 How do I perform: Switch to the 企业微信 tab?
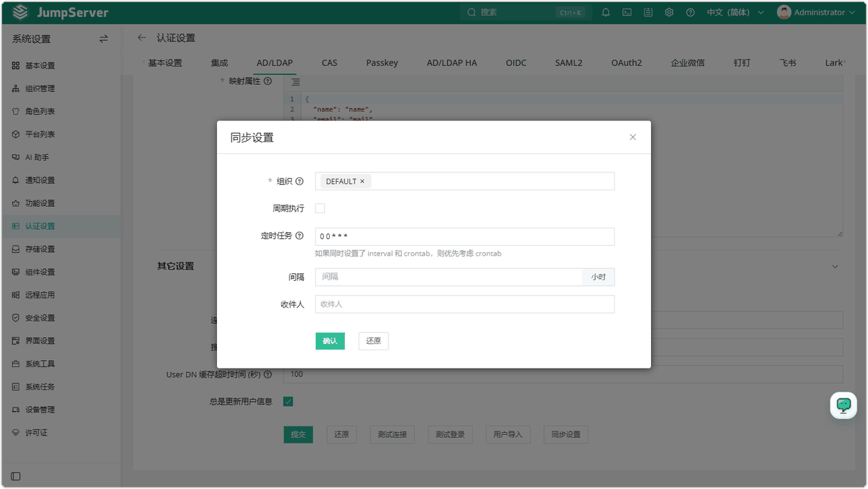(687, 63)
